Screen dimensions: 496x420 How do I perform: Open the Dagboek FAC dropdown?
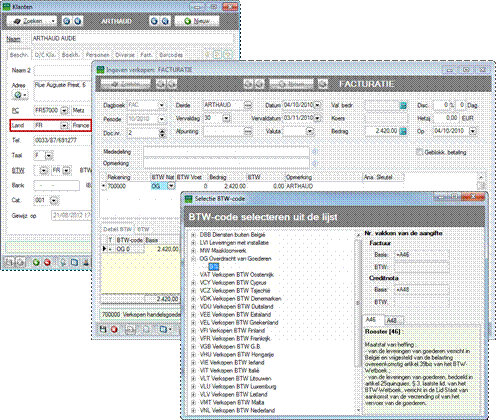(x=161, y=105)
